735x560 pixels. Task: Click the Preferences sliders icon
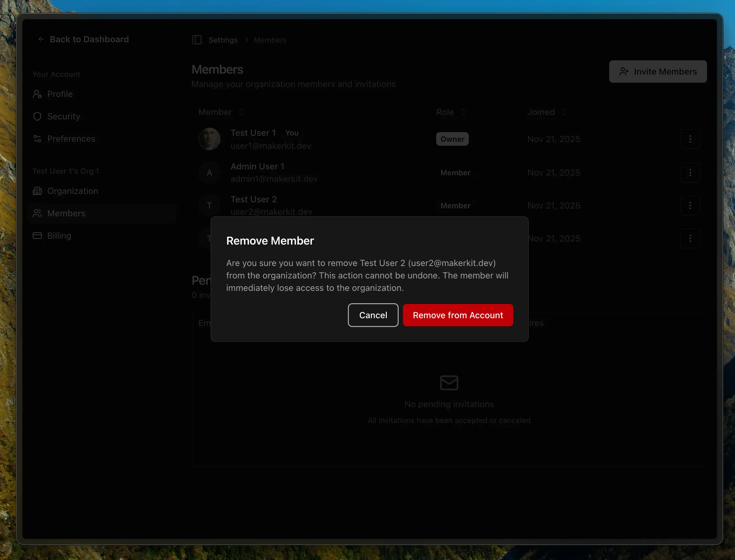click(x=37, y=139)
